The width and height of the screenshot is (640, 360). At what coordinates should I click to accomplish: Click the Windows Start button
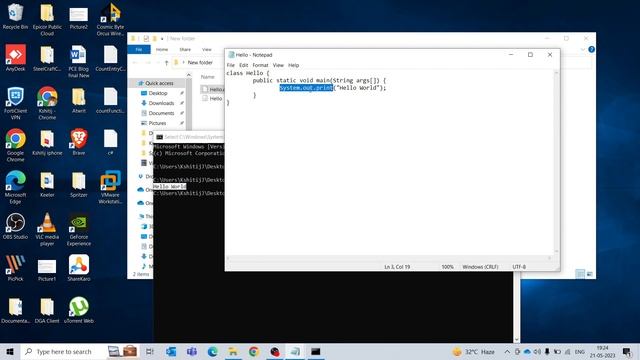click(10, 351)
